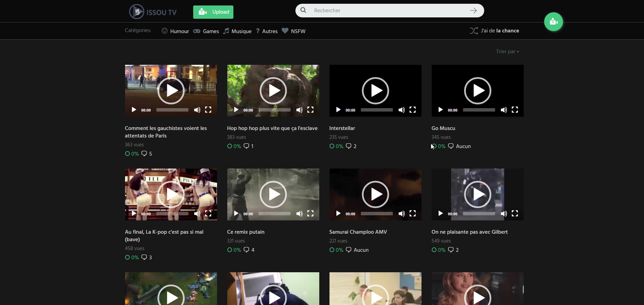Open the Go Muscu title link
The image size is (644, 305).
tap(443, 128)
